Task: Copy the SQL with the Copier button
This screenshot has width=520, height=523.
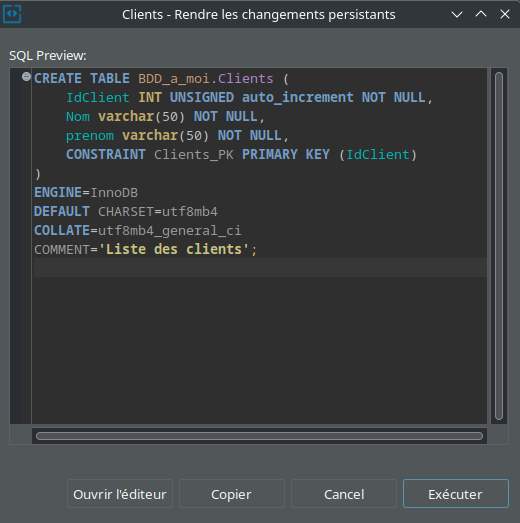Action: pos(232,494)
